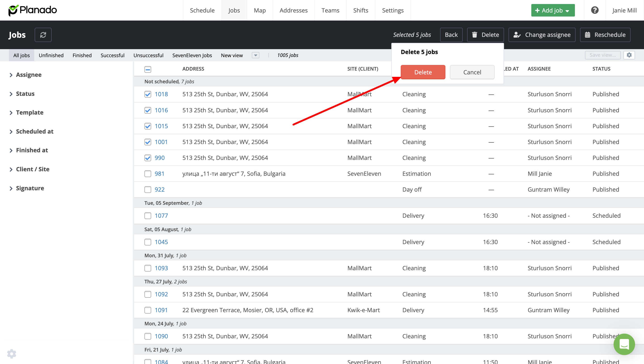Click Change assignee button
Viewport: 644px width, 364px height.
tap(542, 35)
